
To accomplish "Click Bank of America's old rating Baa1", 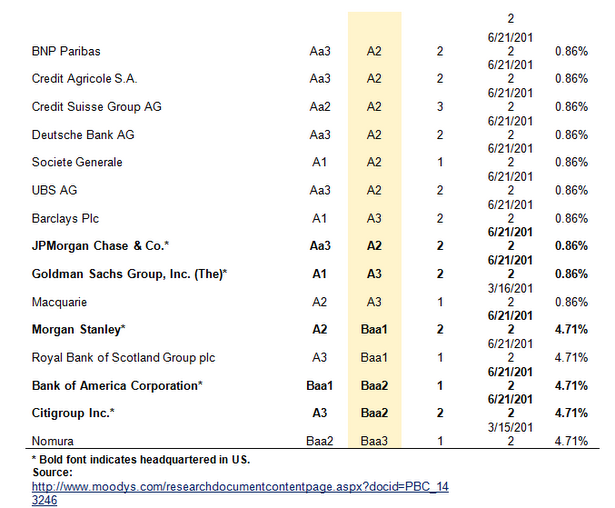I will tap(320, 386).
